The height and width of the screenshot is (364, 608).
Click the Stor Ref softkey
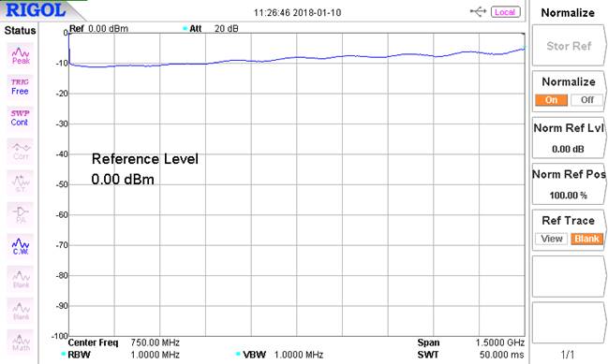[x=569, y=46]
